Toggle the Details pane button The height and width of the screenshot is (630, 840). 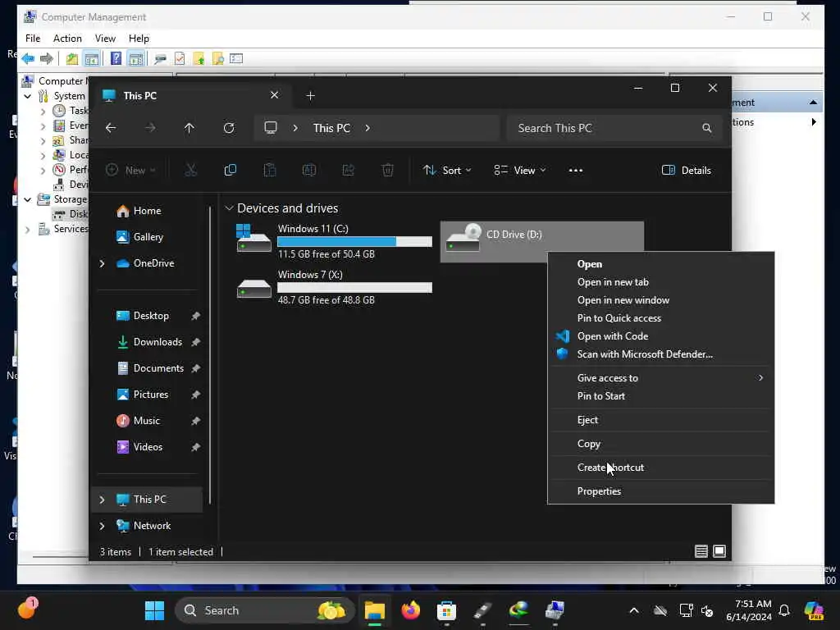click(687, 171)
